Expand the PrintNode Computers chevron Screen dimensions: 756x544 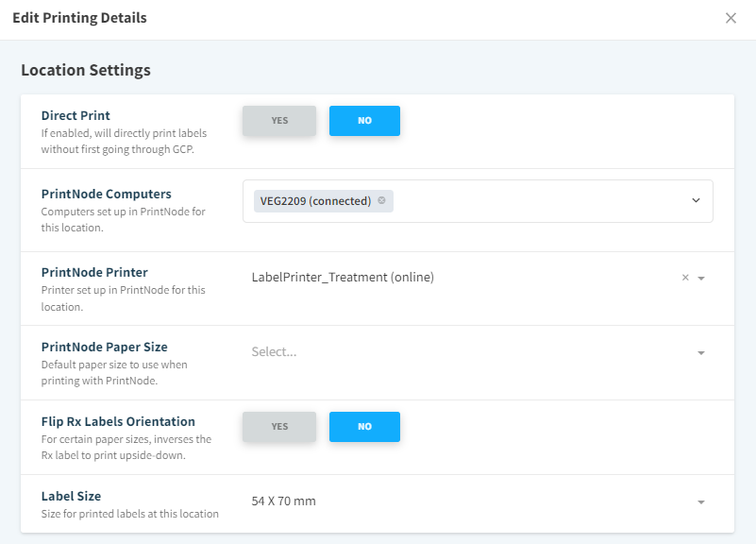coord(696,200)
